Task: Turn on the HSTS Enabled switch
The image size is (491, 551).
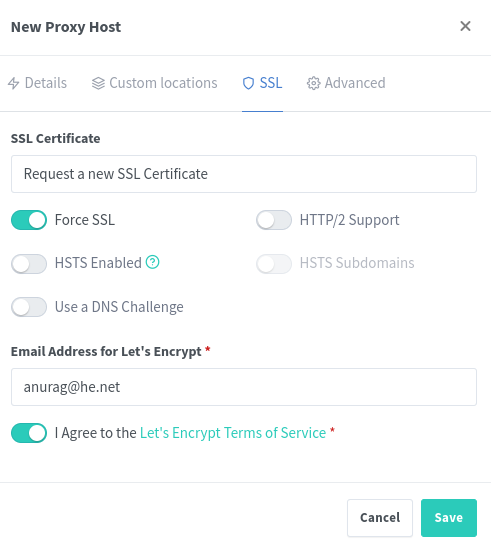Action: [x=29, y=264]
